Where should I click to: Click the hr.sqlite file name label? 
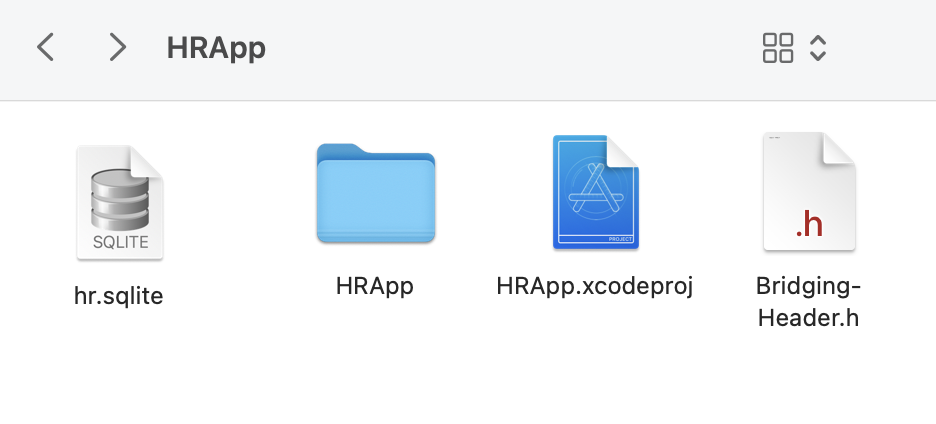pos(118,296)
